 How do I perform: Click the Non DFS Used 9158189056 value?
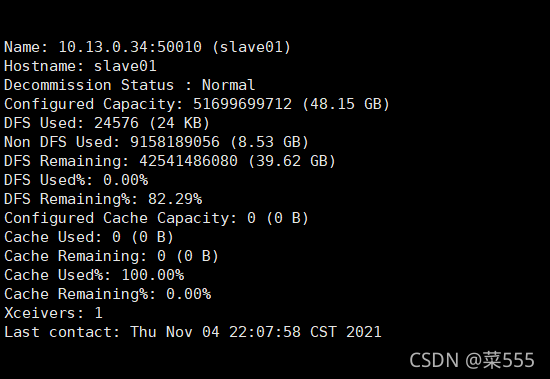coord(175,142)
